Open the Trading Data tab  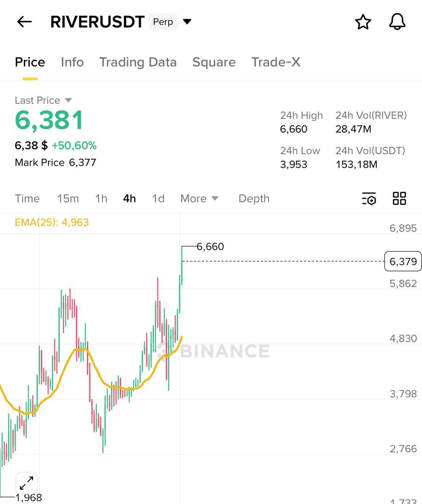[138, 62]
